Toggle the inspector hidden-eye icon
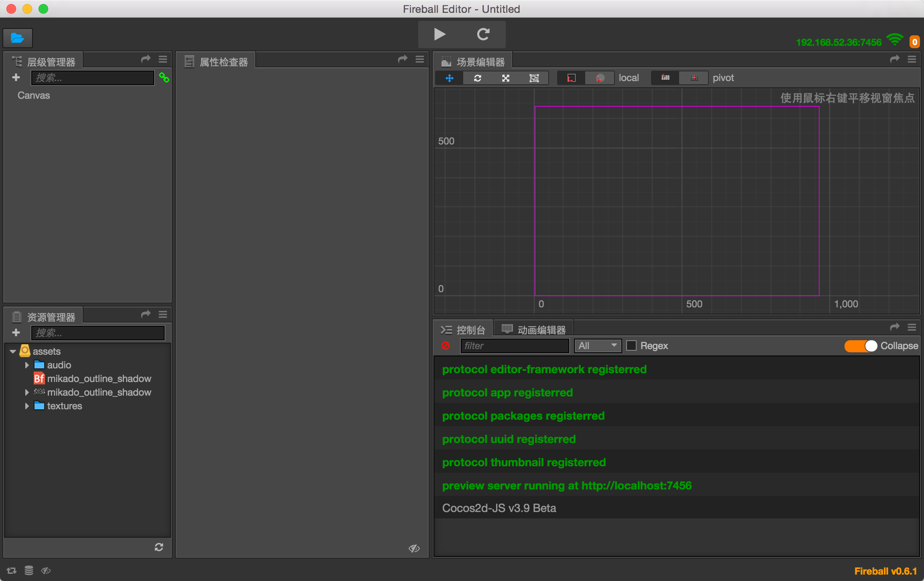924x581 pixels. (414, 548)
